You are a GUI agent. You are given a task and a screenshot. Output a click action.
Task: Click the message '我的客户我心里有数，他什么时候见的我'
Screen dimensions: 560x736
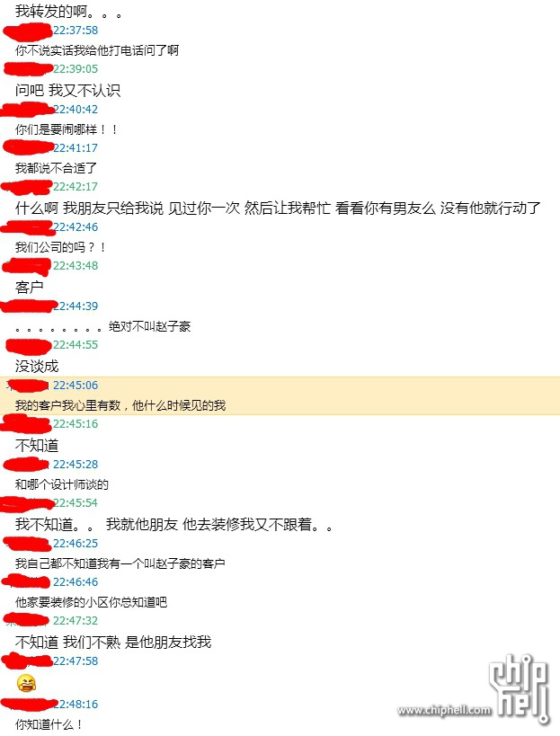click(x=120, y=405)
